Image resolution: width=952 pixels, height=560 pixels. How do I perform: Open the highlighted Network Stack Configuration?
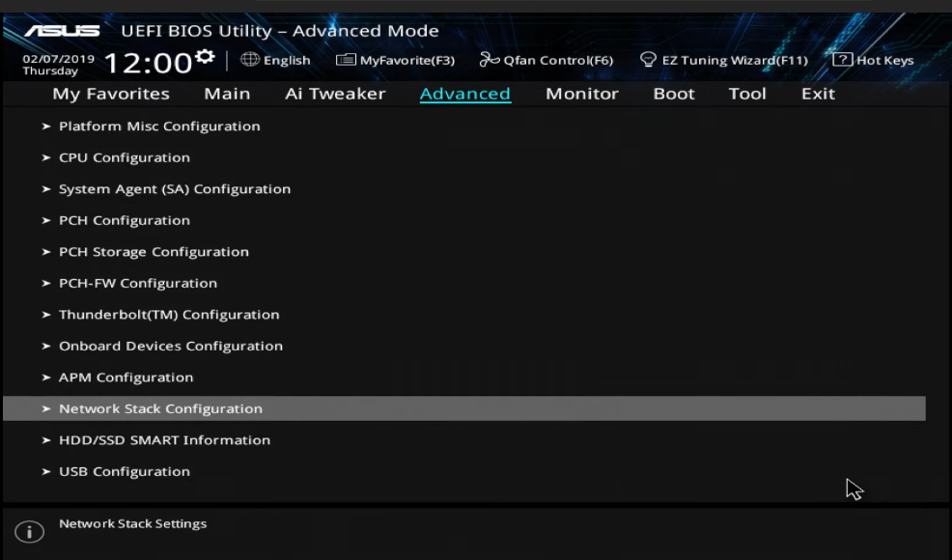click(x=464, y=408)
